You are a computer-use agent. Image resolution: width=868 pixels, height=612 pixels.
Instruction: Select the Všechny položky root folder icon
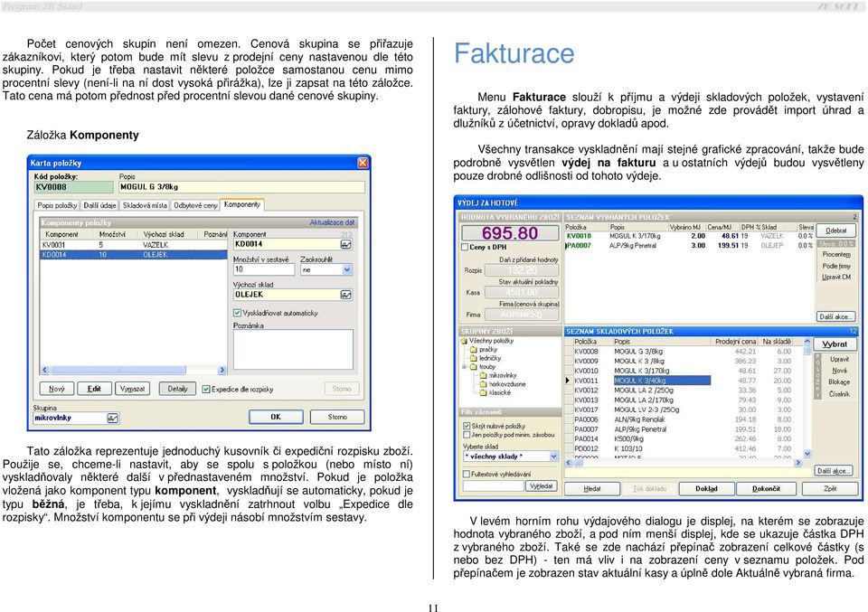[x=465, y=342]
